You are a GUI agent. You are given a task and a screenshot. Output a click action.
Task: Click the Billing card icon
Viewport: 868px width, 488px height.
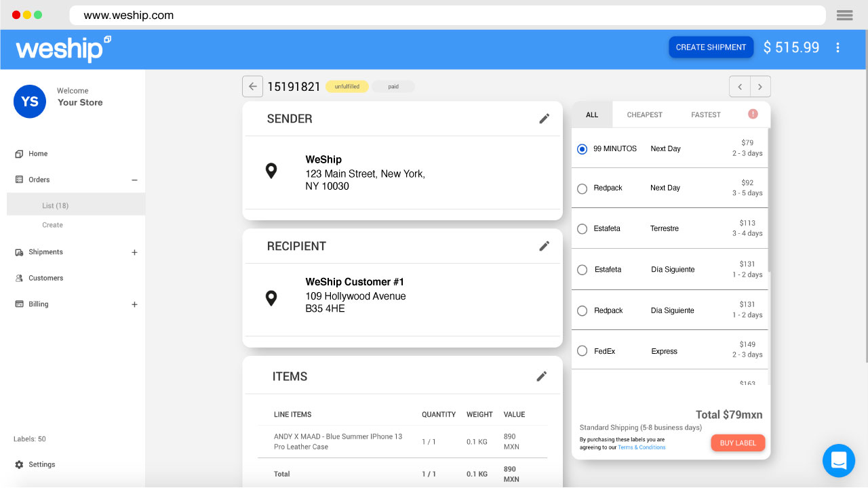point(19,304)
